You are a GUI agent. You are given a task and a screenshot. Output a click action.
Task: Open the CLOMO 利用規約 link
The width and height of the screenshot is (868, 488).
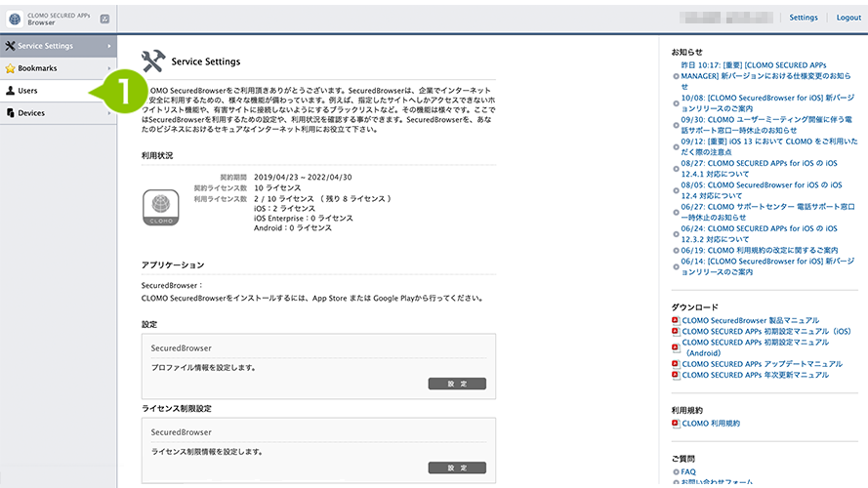coord(711,424)
